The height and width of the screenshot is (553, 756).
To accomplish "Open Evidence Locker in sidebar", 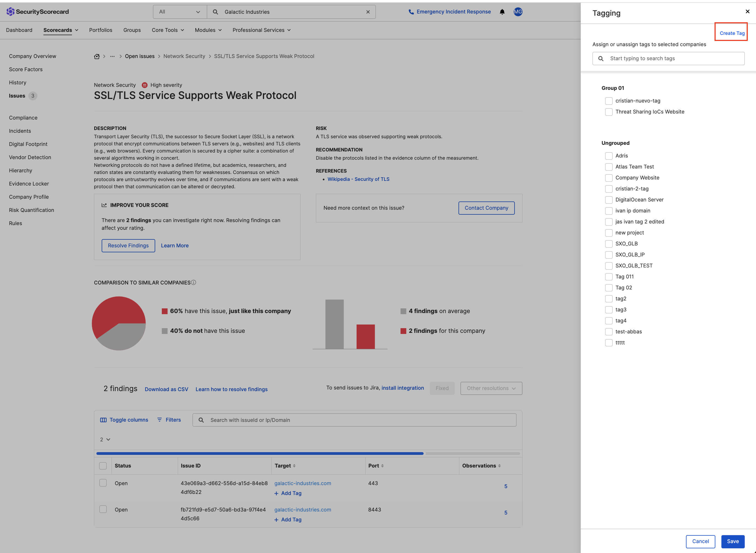I will [x=29, y=184].
